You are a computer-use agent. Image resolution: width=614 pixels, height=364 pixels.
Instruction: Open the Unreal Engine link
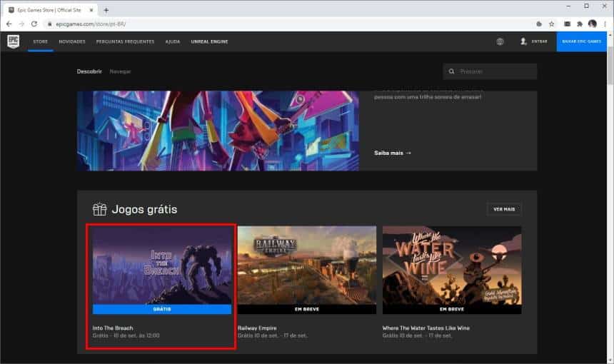coord(209,41)
